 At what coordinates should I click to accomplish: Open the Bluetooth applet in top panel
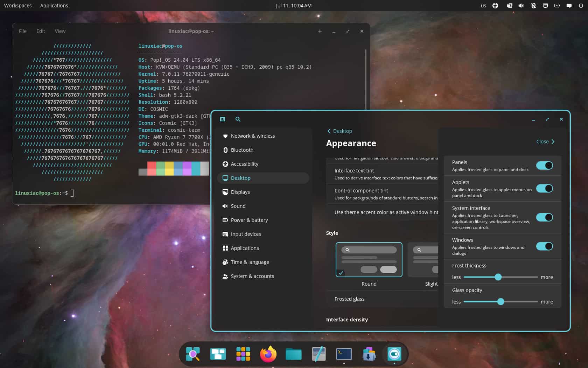pyautogui.click(x=533, y=6)
